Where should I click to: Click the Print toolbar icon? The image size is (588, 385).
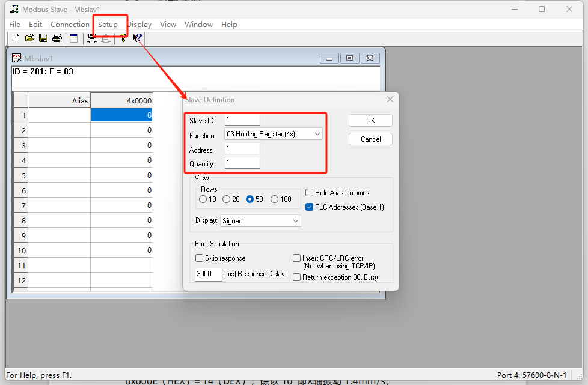[x=57, y=38]
